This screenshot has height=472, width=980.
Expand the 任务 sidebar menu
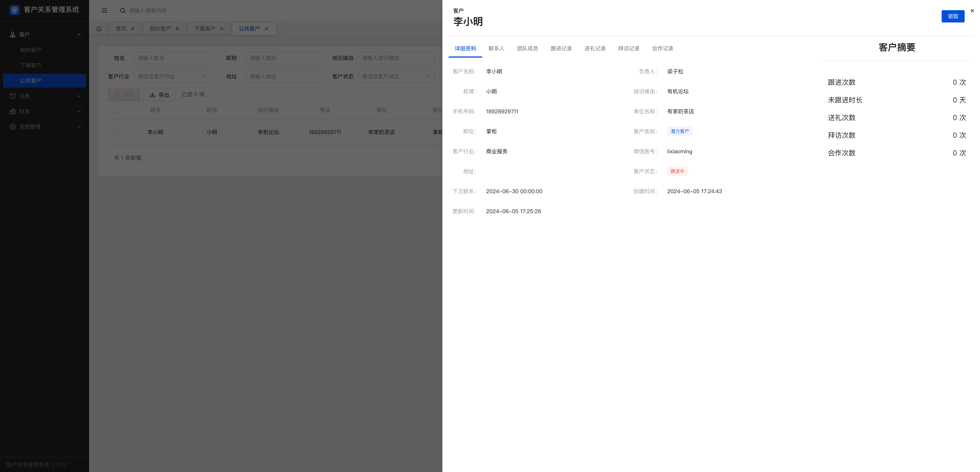point(79,96)
